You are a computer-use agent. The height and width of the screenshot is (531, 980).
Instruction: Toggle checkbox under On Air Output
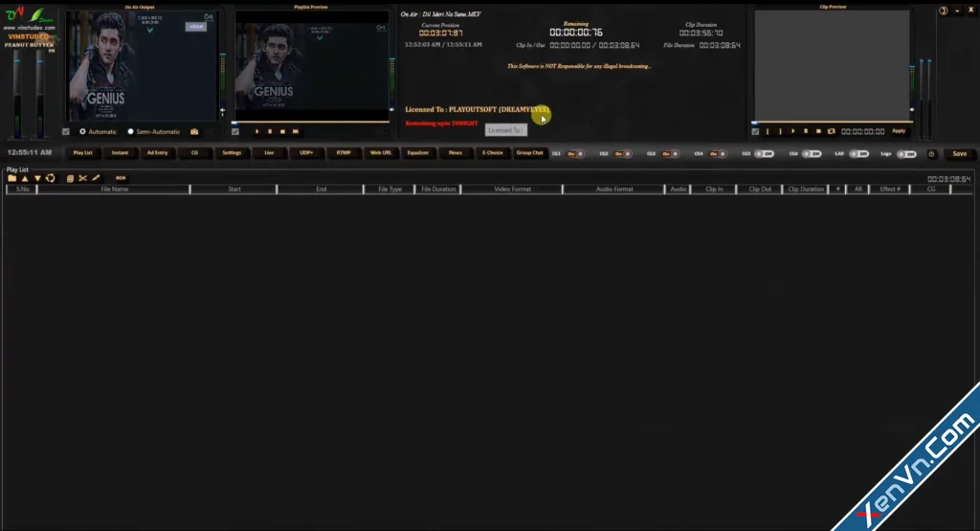tap(66, 132)
